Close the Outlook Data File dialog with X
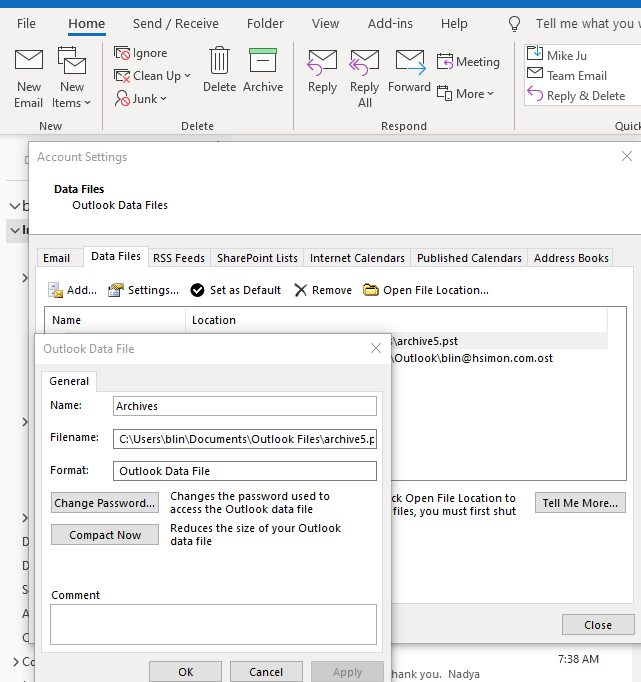The image size is (641, 682). tap(376, 348)
